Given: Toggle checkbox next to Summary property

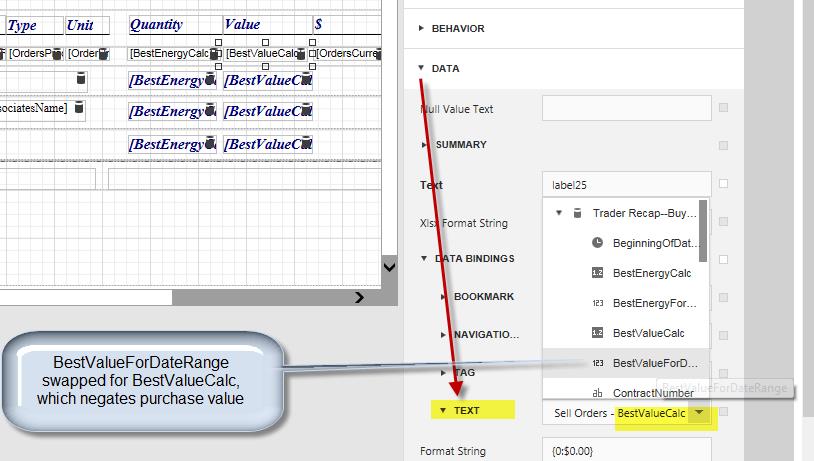Looking at the screenshot, I should [722, 144].
